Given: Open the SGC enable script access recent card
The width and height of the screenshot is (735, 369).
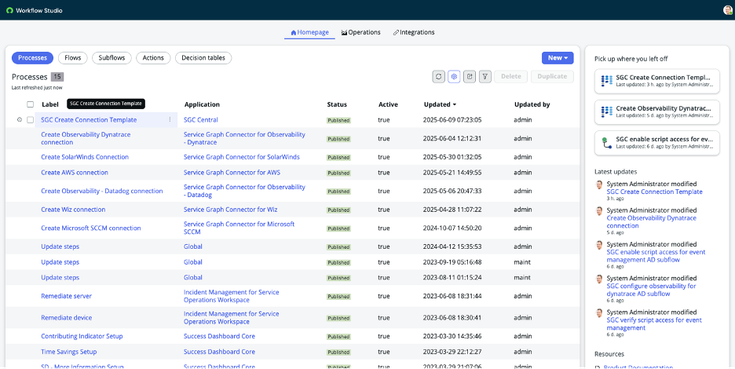Looking at the screenshot, I should pos(657,143).
